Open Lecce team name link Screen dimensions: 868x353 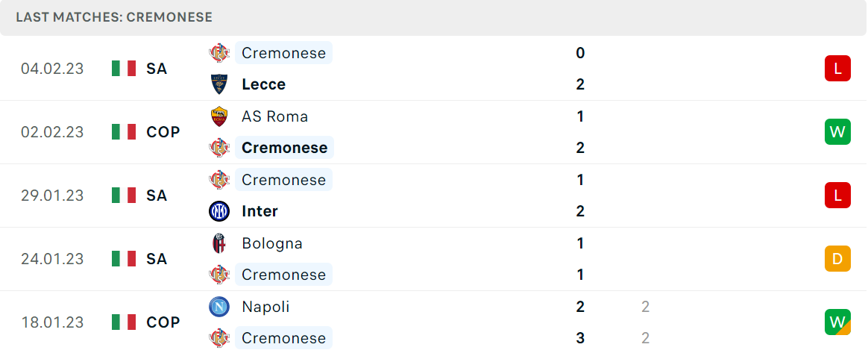(x=263, y=84)
